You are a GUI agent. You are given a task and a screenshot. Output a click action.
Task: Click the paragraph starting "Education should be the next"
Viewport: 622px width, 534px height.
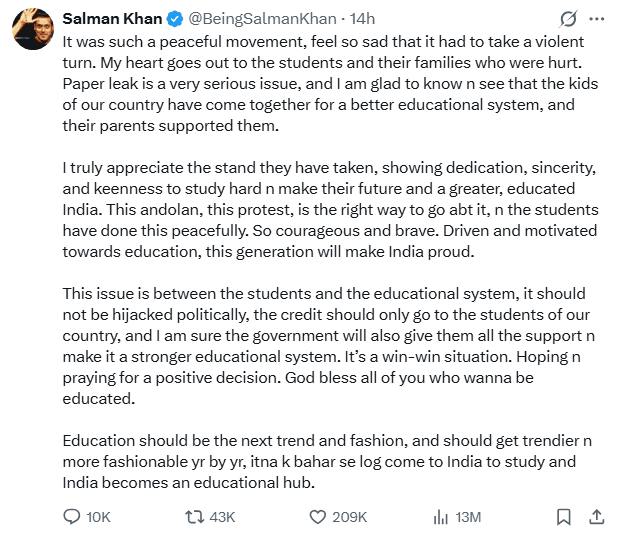tap(327, 461)
